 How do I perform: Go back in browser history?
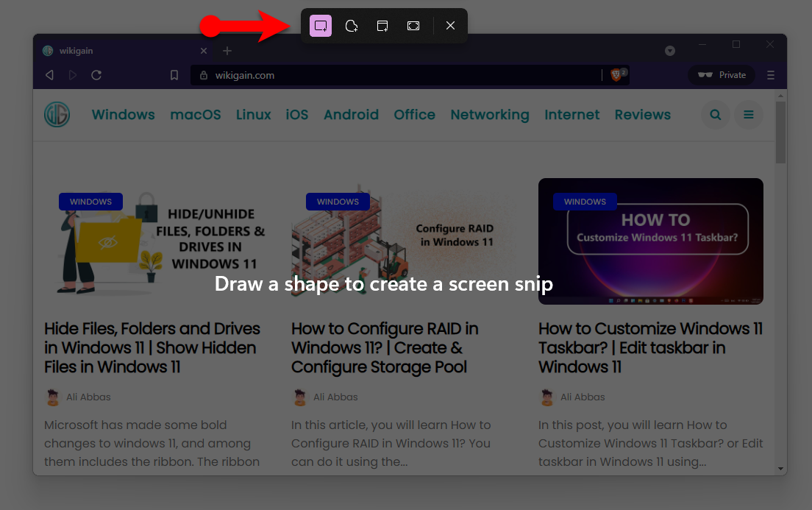50,75
